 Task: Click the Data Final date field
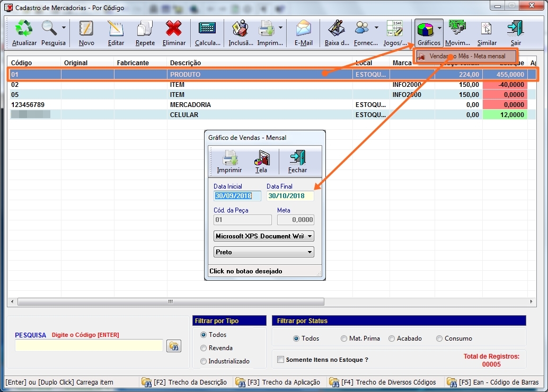point(290,196)
